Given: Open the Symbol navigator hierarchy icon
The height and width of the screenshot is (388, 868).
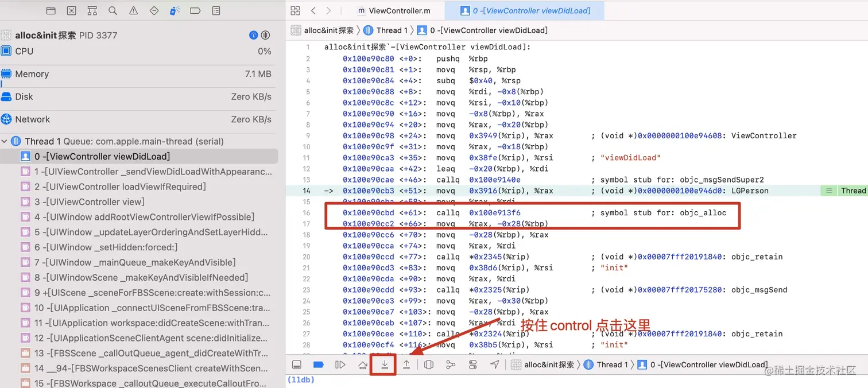Looking at the screenshot, I should pyautogui.click(x=92, y=11).
